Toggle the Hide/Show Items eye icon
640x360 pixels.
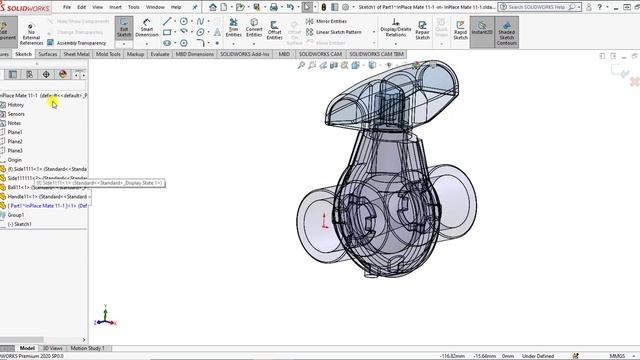[389, 65]
